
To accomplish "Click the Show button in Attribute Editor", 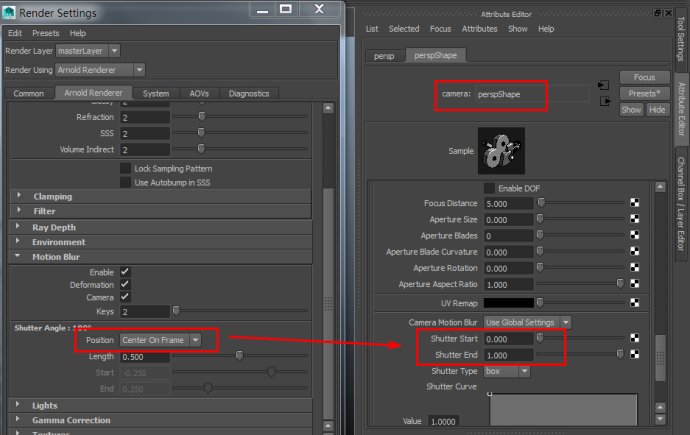I will pyautogui.click(x=631, y=110).
